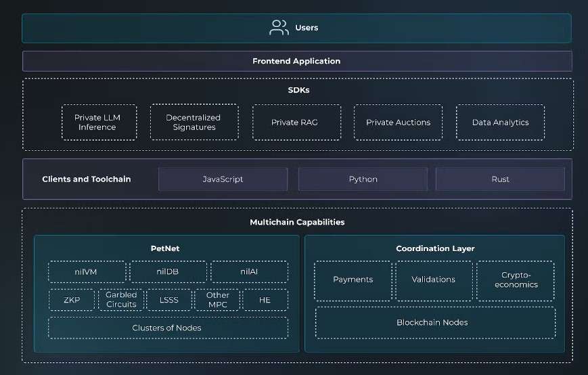Click the ZKP box

point(72,300)
